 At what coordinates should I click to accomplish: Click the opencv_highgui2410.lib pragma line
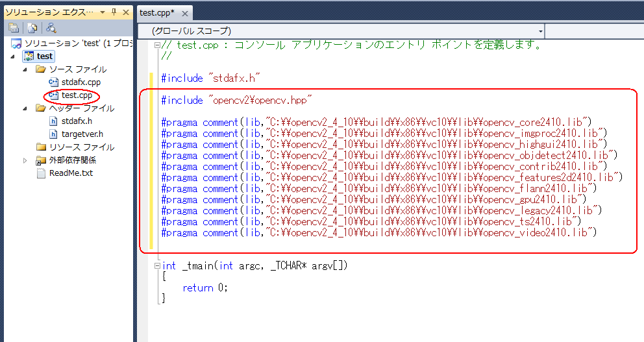click(x=384, y=145)
